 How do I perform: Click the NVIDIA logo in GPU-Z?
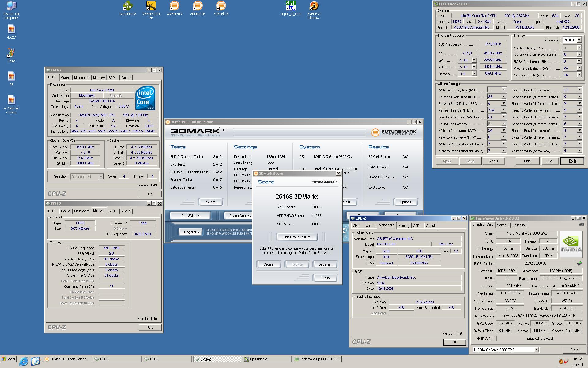click(571, 244)
